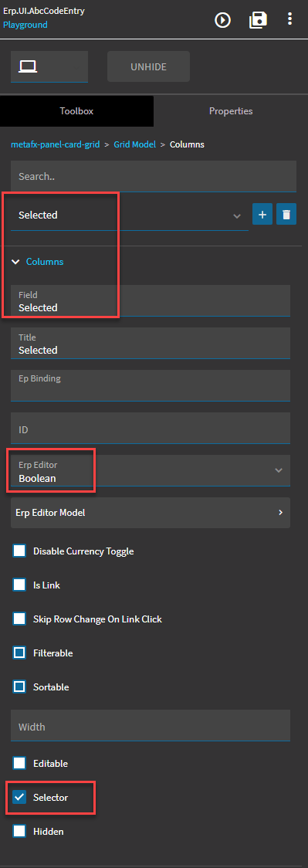This screenshot has width=308, height=868.
Task: Enable the Hidden checkbox
Action: [19, 831]
